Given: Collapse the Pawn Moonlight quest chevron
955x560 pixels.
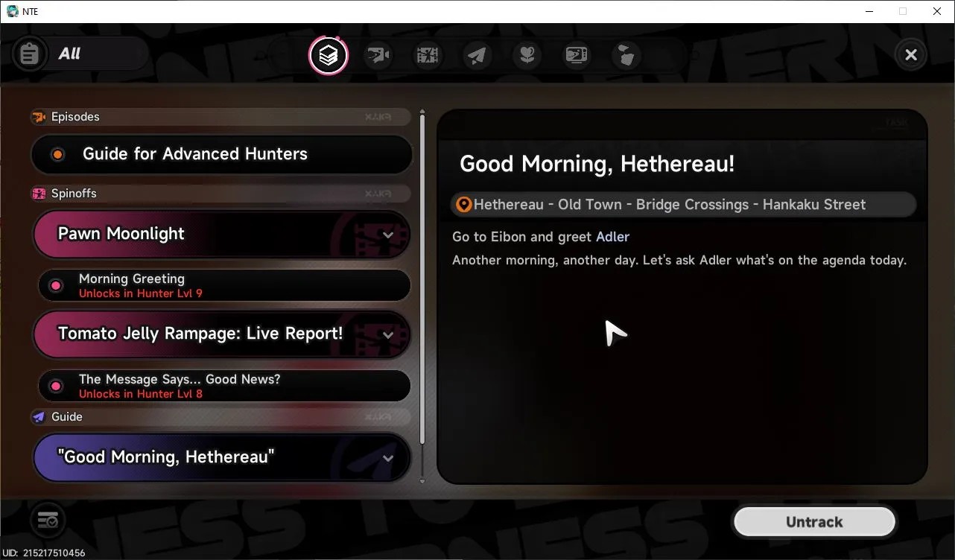Looking at the screenshot, I should [x=387, y=235].
